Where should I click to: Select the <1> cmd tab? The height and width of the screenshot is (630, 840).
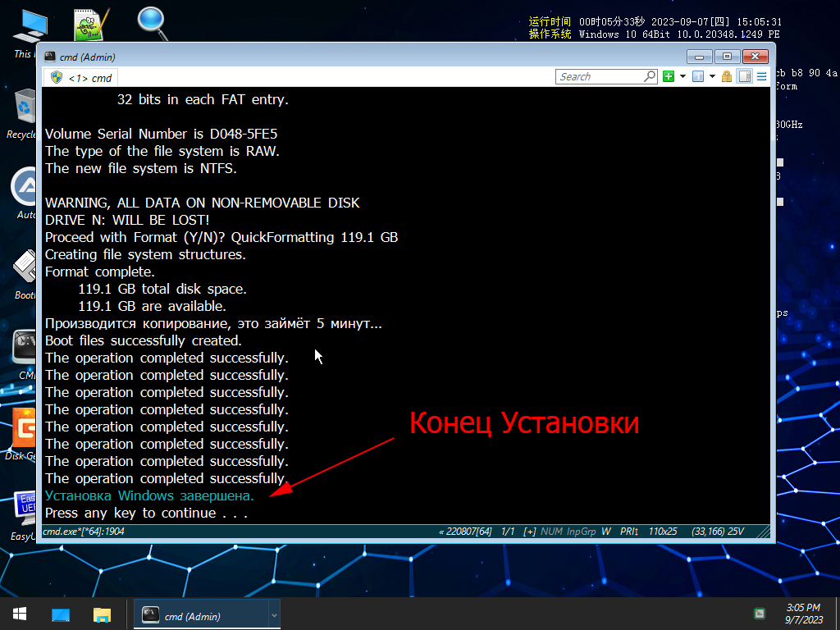[81, 78]
